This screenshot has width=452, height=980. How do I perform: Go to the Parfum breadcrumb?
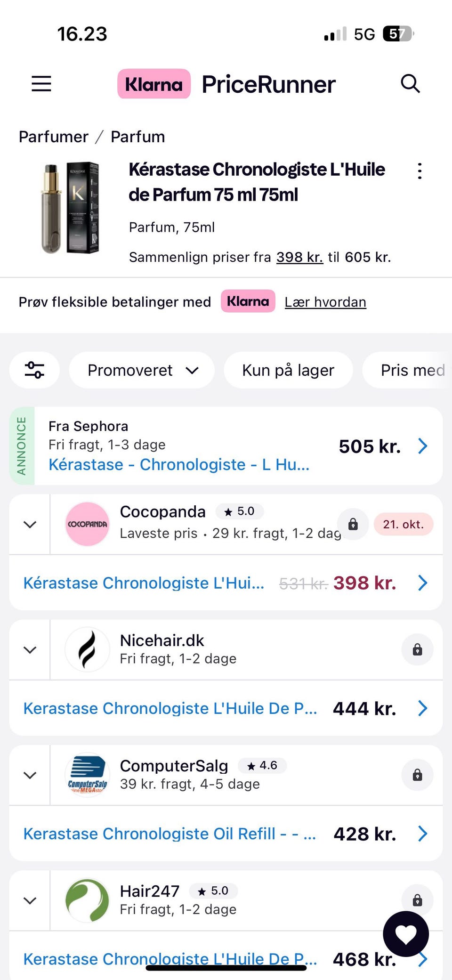[137, 137]
